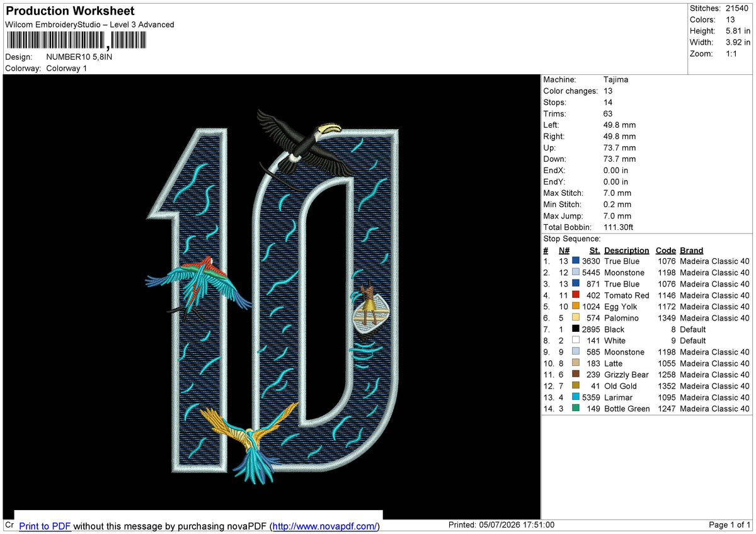The width and height of the screenshot is (756, 534).
Task: Click the 'Brand' column header
Action: click(692, 250)
